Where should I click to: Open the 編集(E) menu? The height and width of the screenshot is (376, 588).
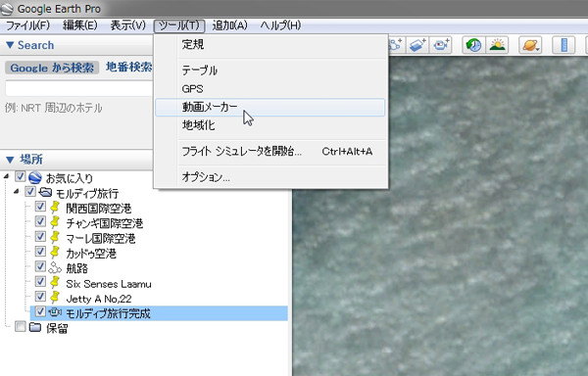80,25
